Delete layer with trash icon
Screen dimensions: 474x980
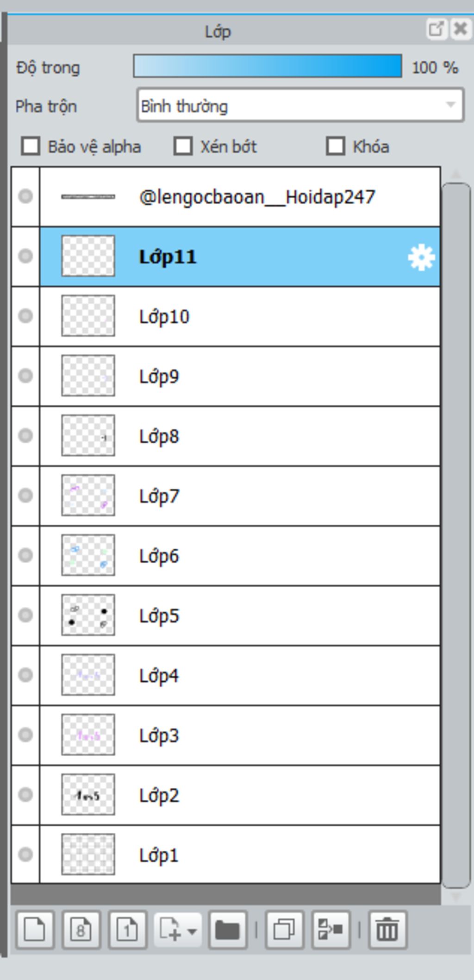[387, 930]
